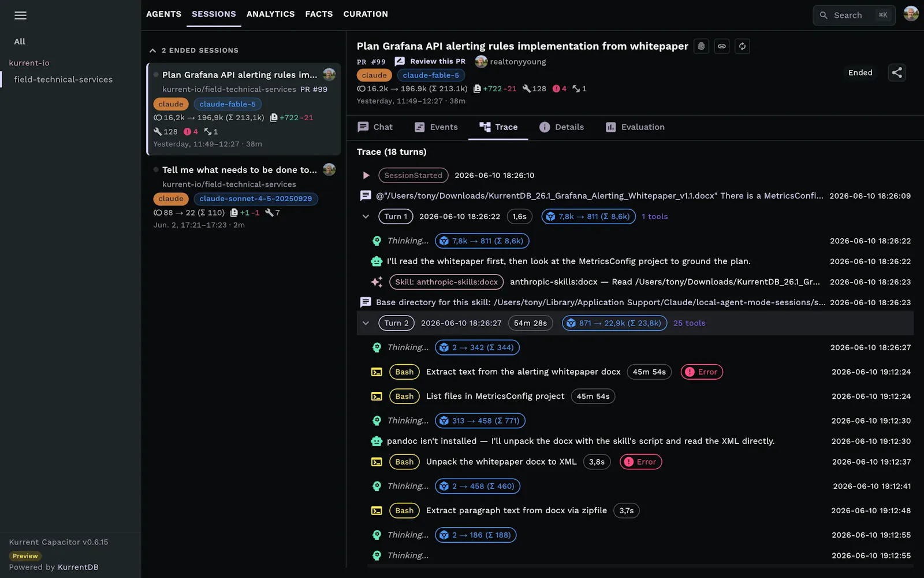Open the hamburger menu icon
Screen dimensions: 924x578
point(20,16)
